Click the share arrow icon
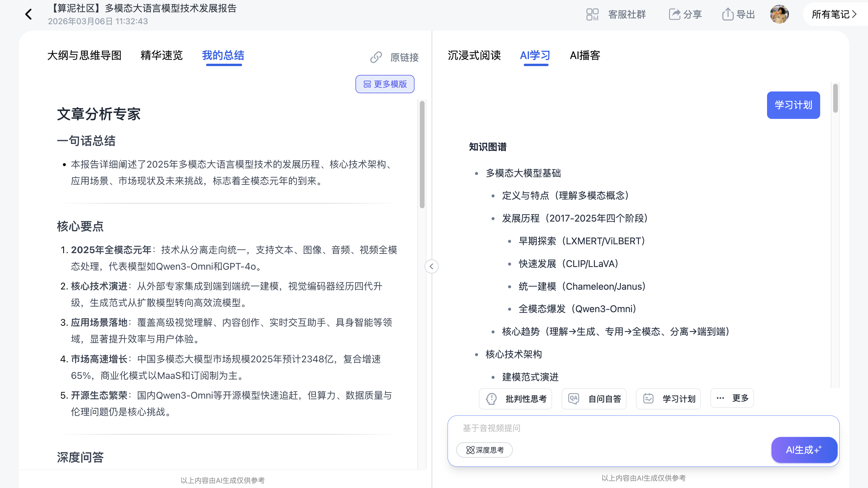The image size is (868, 488). pos(675,14)
